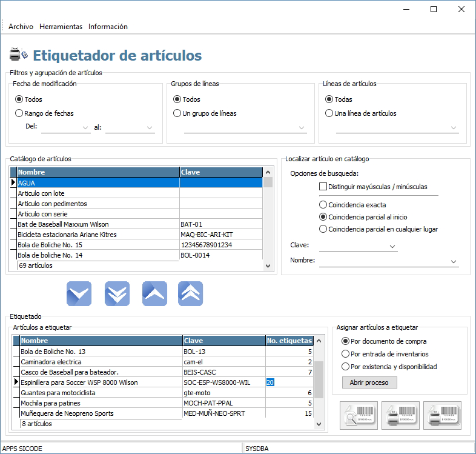Enable Distinguir mayúsculas / minúsculas checkbox

tap(323, 187)
